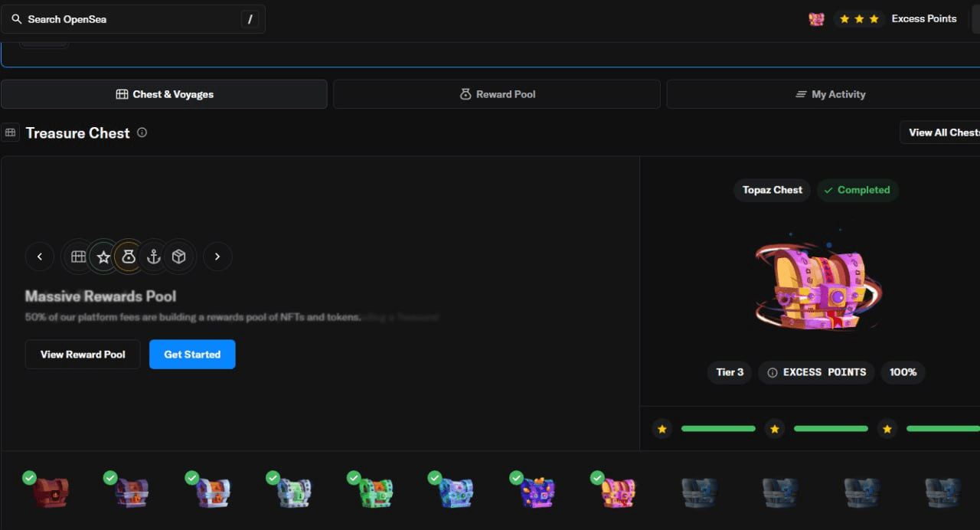Viewport: 980px width, 530px height.
Task: Focus the Search OpenSea field
Action: [x=133, y=19]
